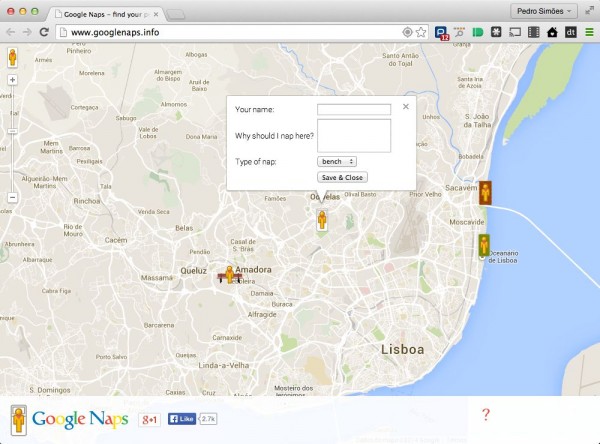
Task: Click the Save & Close button
Action: 342,177
